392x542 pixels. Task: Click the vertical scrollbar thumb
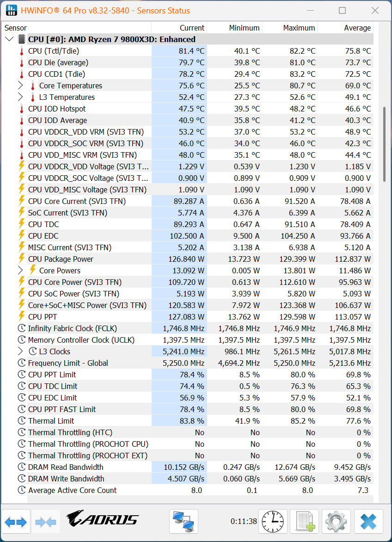[x=384, y=143]
